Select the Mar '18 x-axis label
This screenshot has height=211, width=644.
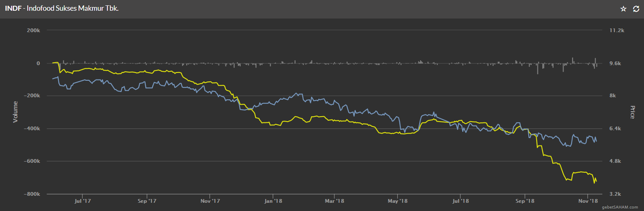pyautogui.click(x=334, y=201)
